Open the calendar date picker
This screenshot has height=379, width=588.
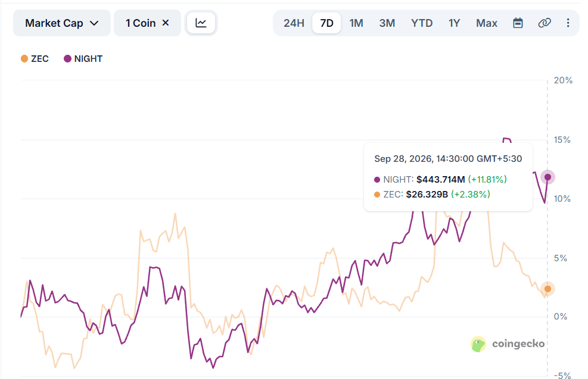[518, 23]
